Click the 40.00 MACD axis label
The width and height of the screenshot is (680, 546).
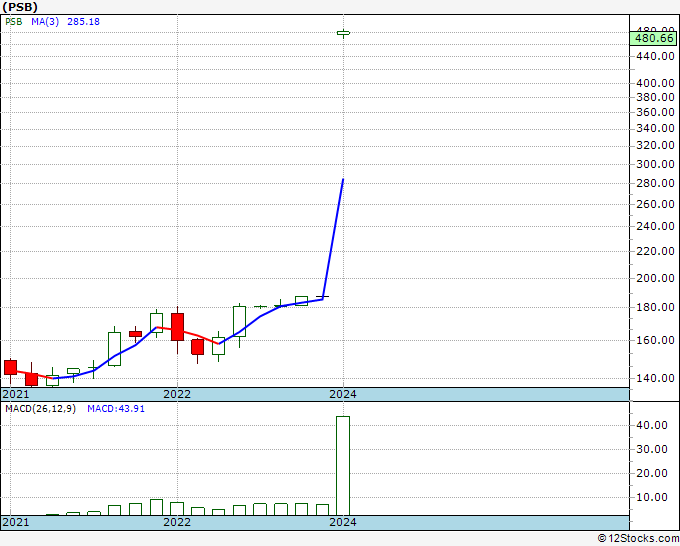652,425
